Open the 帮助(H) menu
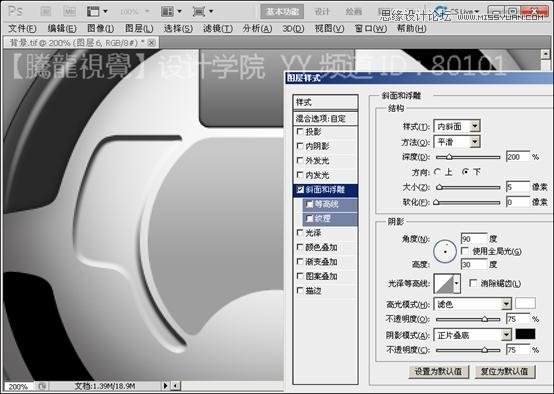The image size is (554, 394). pos(411,28)
